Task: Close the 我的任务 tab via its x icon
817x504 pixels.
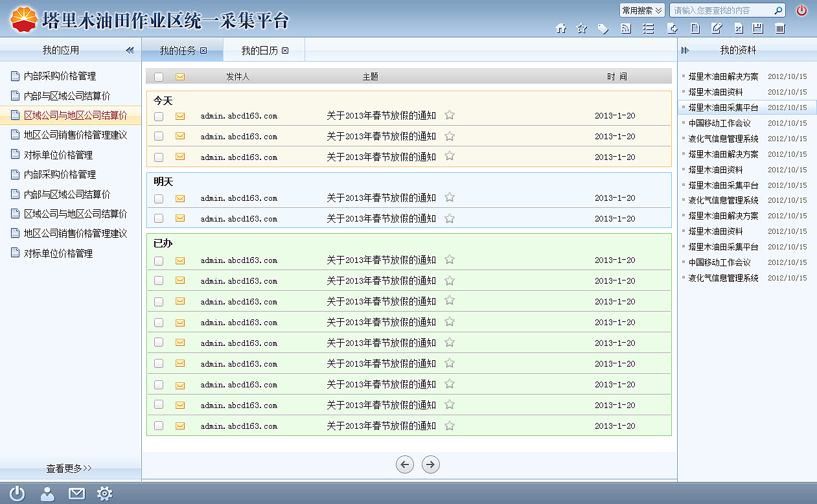Action: [x=203, y=51]
